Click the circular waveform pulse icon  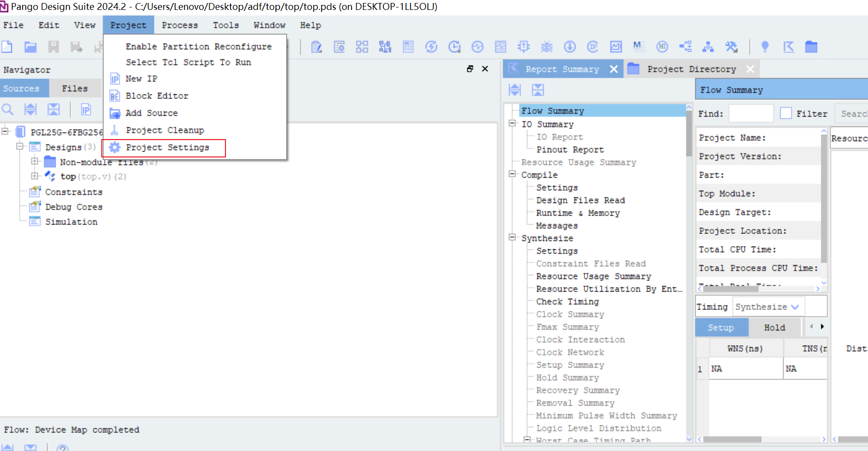point(477,47)
